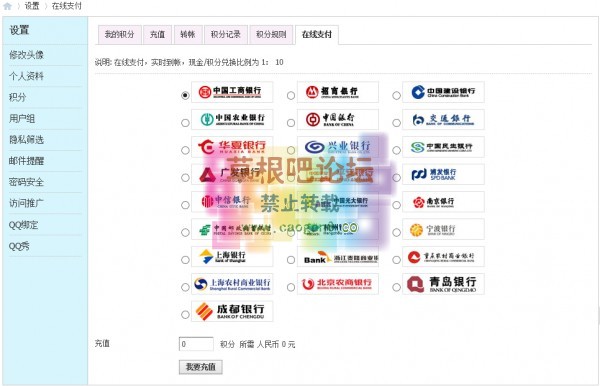Select the 在线支付 tab
This screenshot has width=600, height=386.
click(x=317, y=34)
